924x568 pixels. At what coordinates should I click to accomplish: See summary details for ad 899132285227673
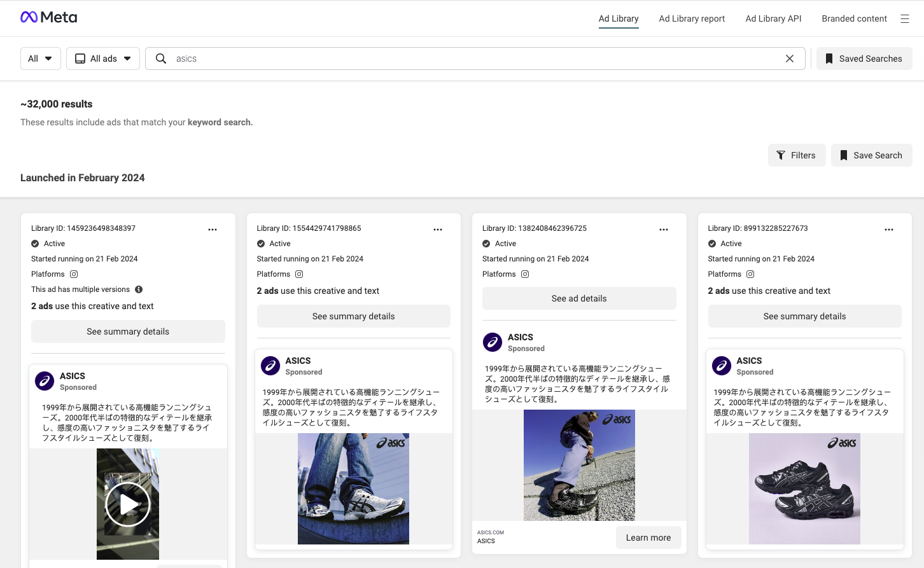pyautogui.click(x=805, y=316)
